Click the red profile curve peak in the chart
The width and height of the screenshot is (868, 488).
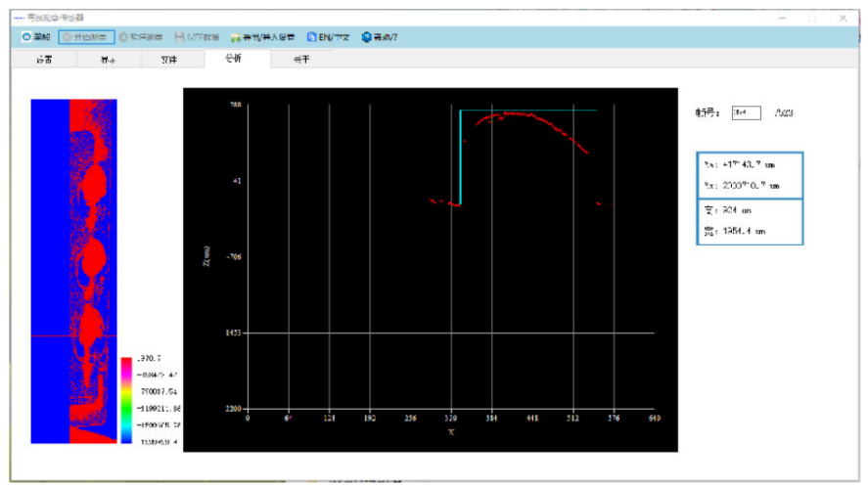coord(515,113)
